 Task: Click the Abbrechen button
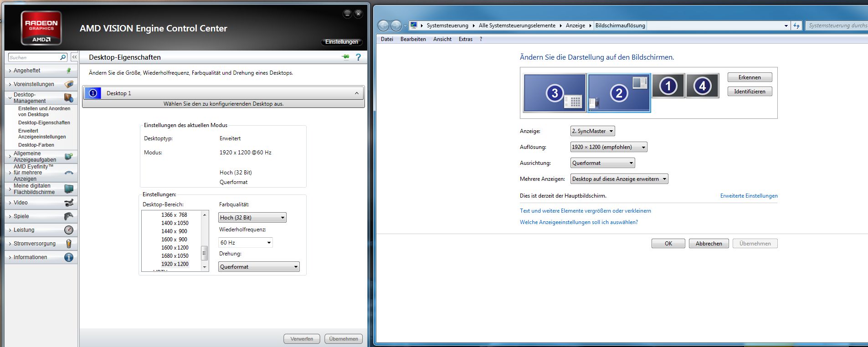tap(709, 244)
